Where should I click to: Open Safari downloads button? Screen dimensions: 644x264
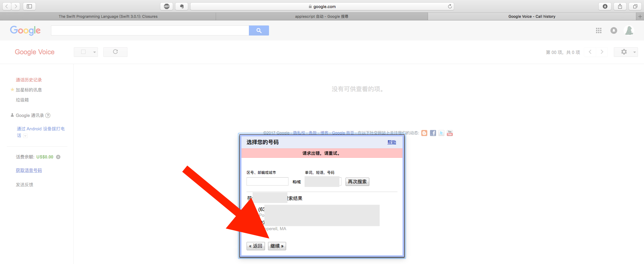(605, 6)
